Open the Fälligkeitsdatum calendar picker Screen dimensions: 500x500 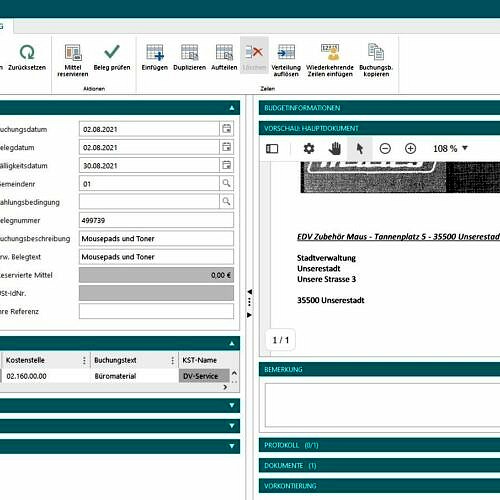pos(227,165)
